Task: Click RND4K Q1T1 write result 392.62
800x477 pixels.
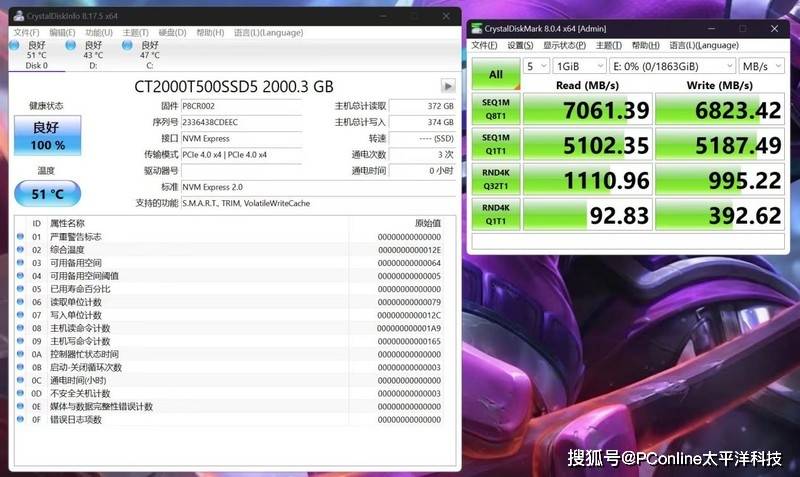Action: point(720,214)
